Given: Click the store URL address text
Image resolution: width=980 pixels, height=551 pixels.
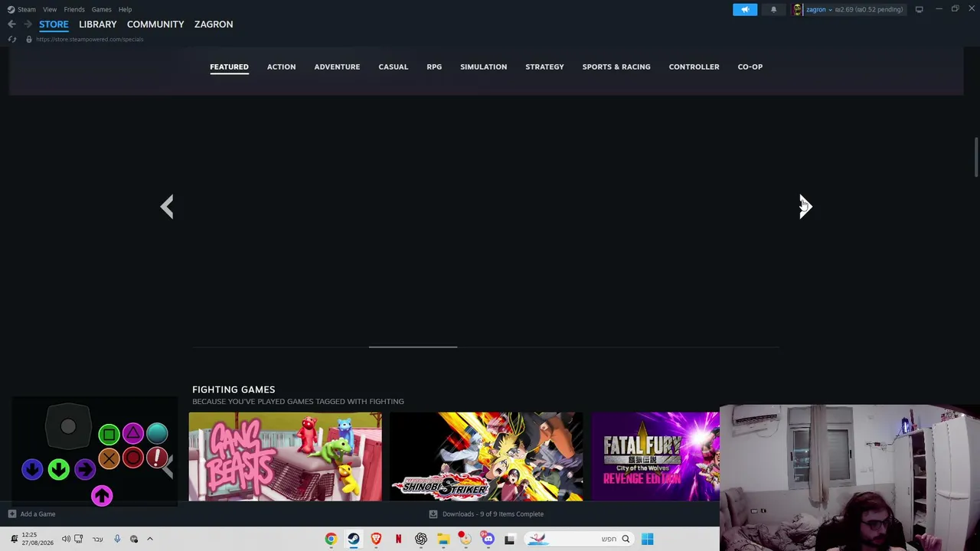Looking at the screenshot, I should coord(90,39).
